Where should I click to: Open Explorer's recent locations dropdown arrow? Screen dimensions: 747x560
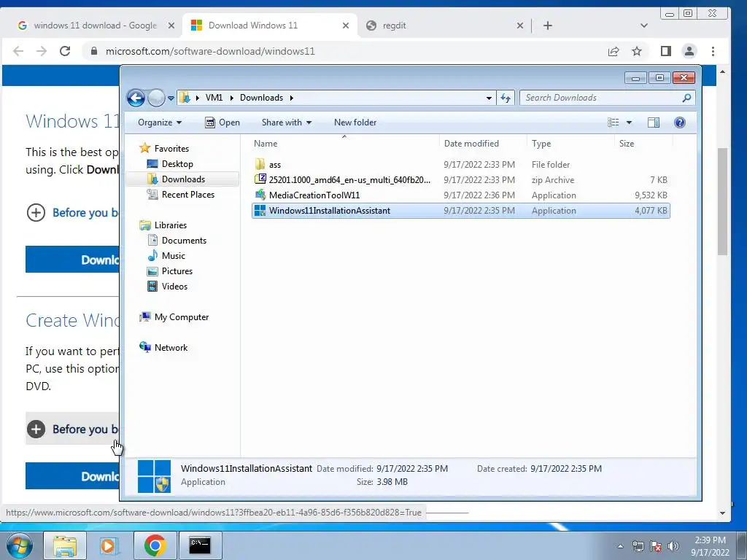[171, 98]
